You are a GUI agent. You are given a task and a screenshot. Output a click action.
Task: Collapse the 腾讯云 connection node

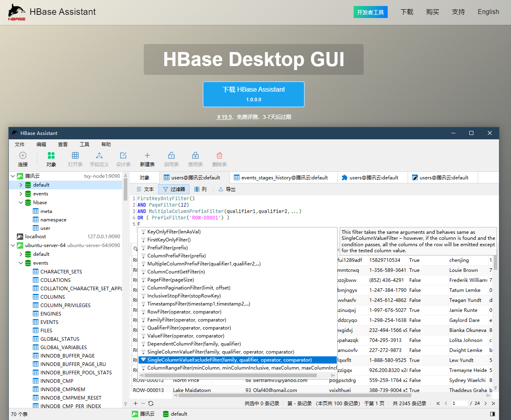click(x=13, y=176)
